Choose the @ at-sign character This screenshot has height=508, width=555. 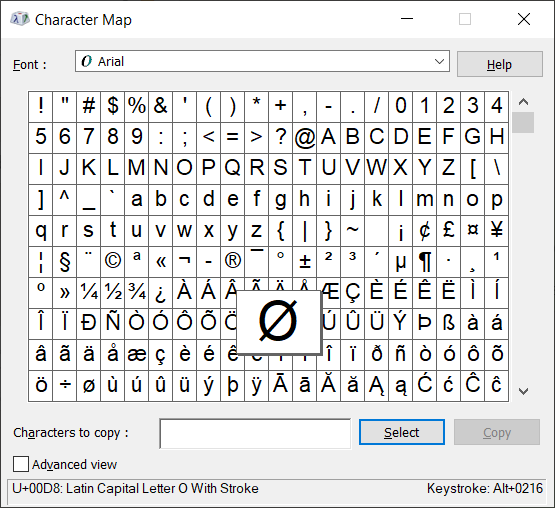point(304,138)
